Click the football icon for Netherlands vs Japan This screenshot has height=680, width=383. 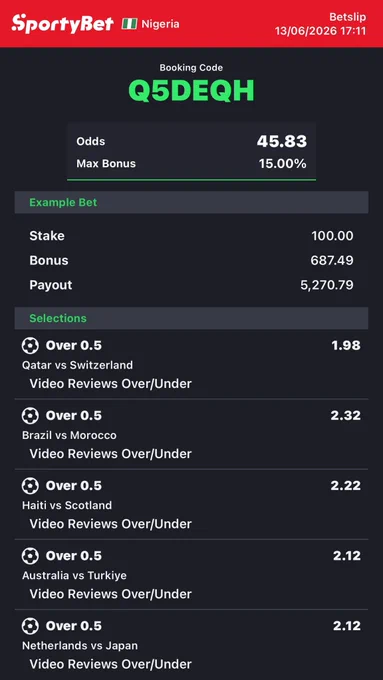(30, 626)
